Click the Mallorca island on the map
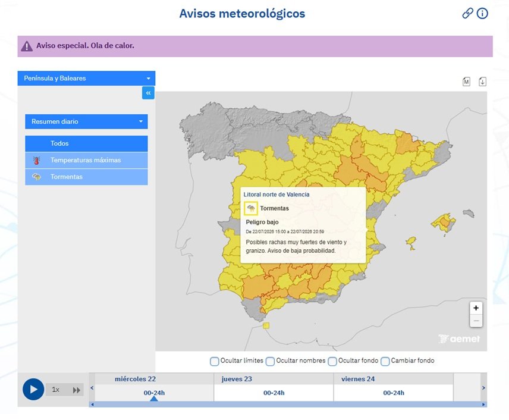The width and height of the screenshot is (509, 420). tap(444, 223)
